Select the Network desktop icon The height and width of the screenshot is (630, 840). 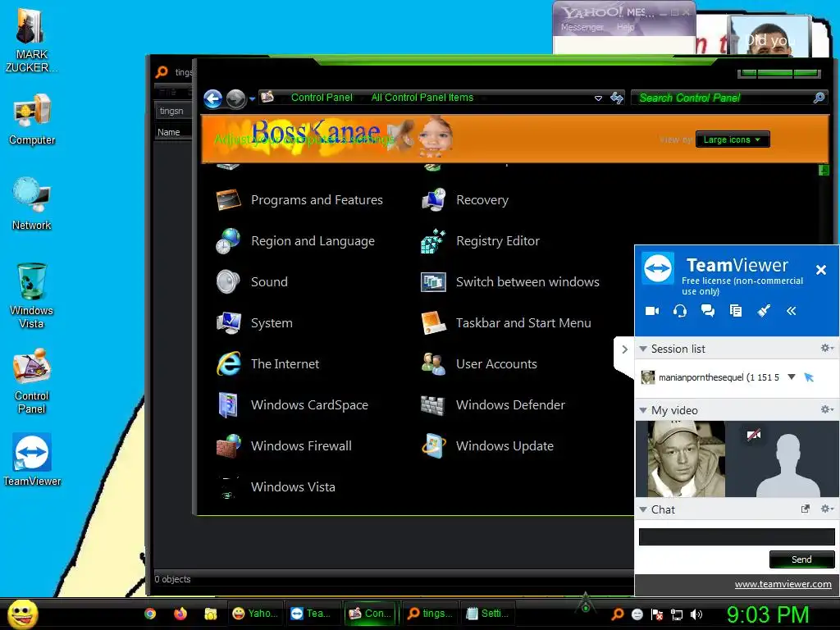click(32, 204)
